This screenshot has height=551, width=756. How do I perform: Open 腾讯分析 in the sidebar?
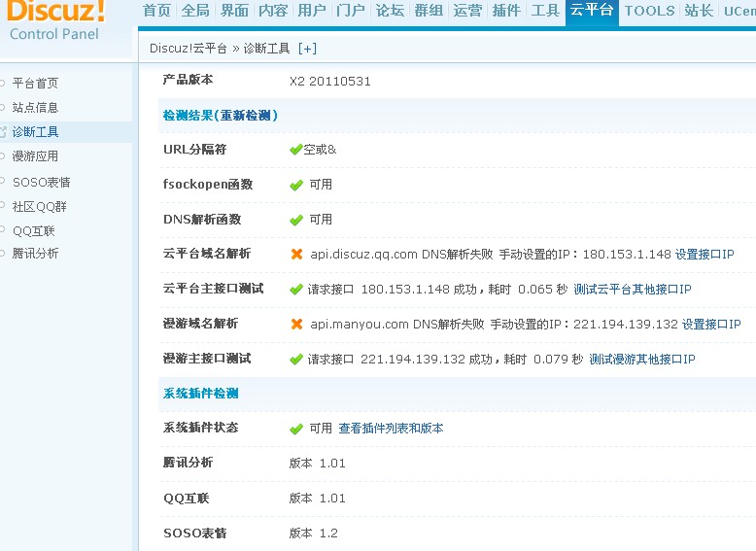(35, 254)
